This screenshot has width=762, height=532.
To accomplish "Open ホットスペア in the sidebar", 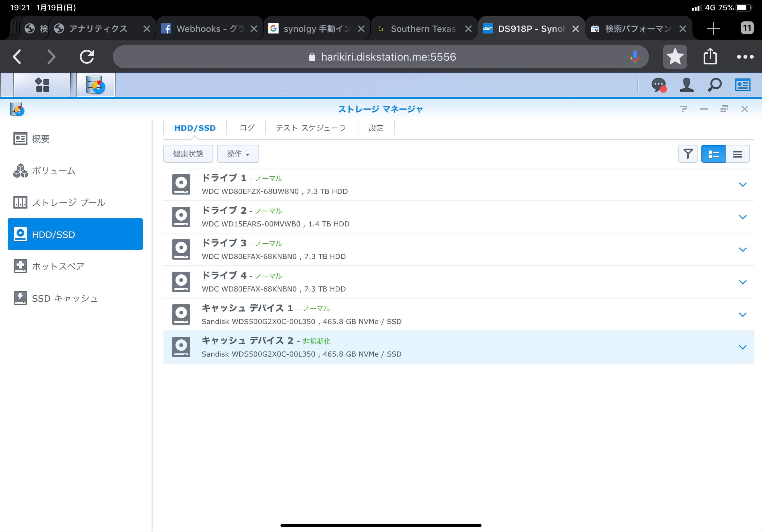I will (75, 266).
